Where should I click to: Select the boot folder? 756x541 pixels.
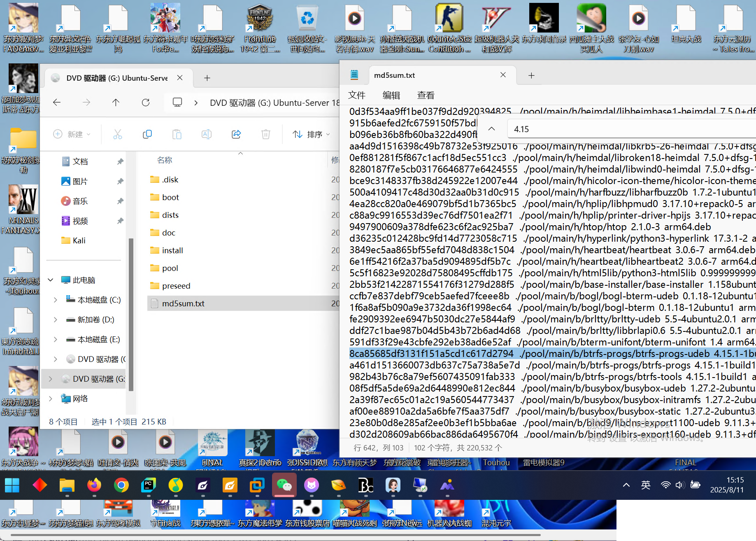[243, 197]
